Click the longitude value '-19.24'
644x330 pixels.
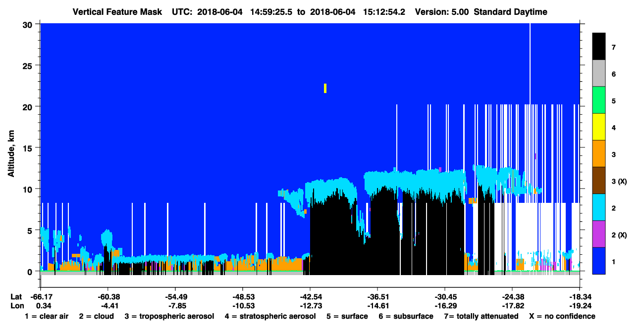coord(580,306)
